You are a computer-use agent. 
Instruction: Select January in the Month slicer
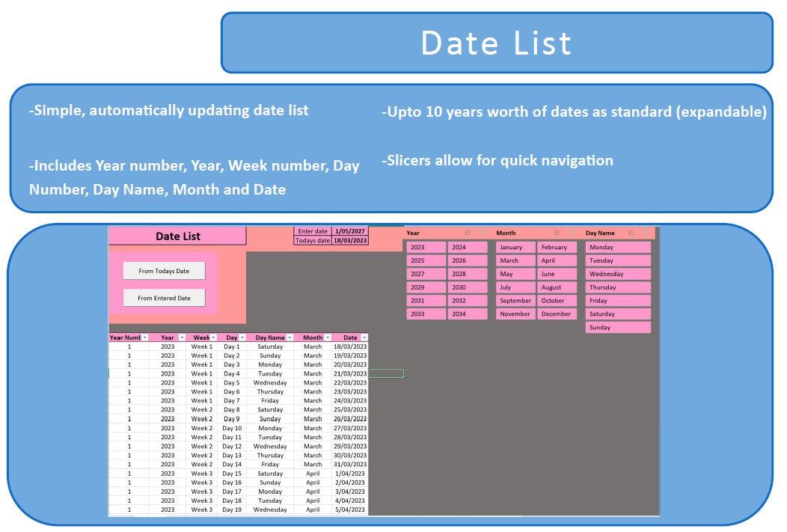tap(515, 247)
